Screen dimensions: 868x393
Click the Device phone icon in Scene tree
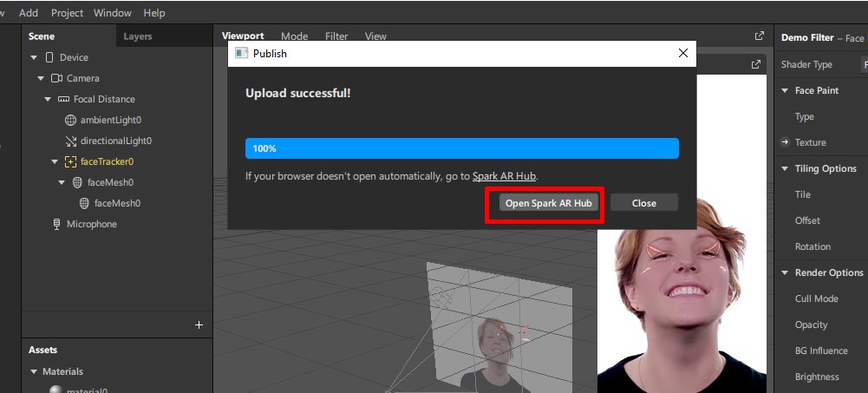pyautogui.click(x=49, y=57)
